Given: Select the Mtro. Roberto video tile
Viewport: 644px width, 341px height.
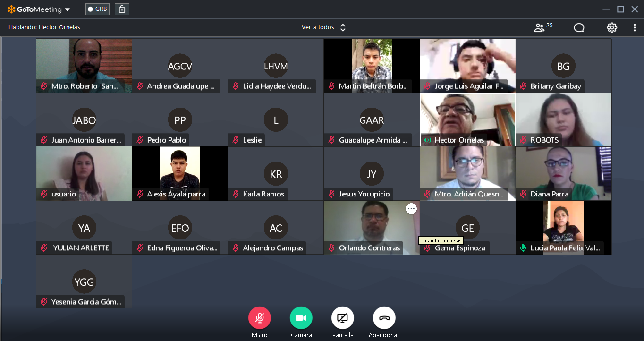Looking at the screenshot, I should coord(84,66).
